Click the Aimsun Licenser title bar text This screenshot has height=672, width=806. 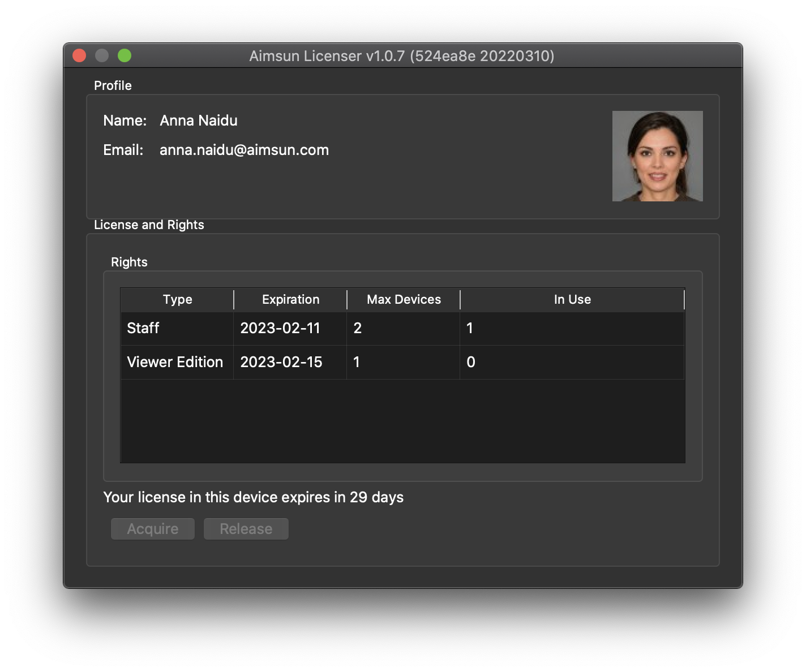pyautogui.click(x=402, y=56)
